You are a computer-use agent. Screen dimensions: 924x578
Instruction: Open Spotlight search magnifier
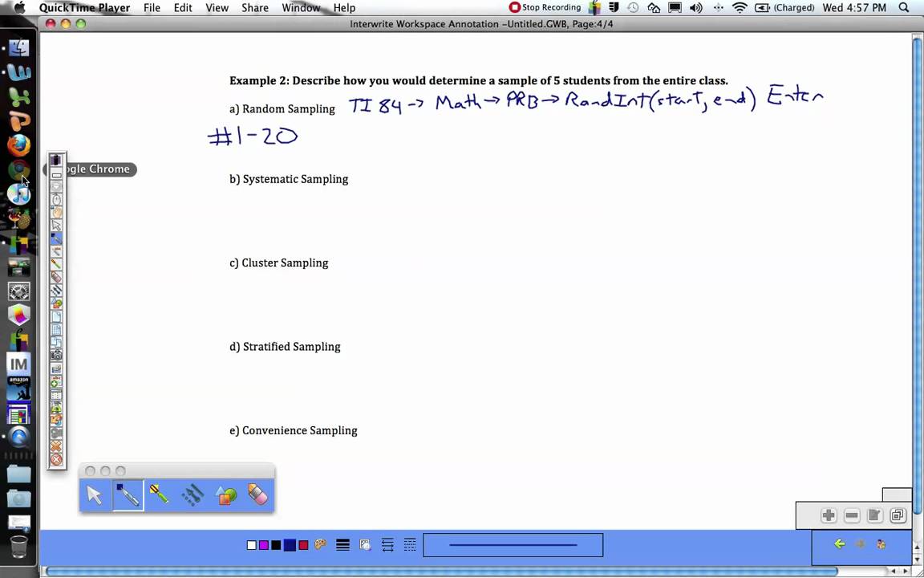(x=904, y=8)
